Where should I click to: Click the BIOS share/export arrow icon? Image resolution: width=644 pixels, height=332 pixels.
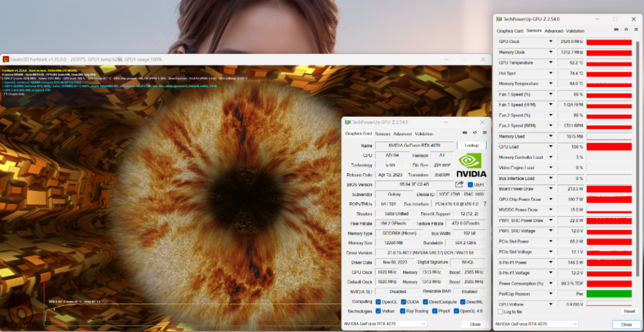[460, 185]
